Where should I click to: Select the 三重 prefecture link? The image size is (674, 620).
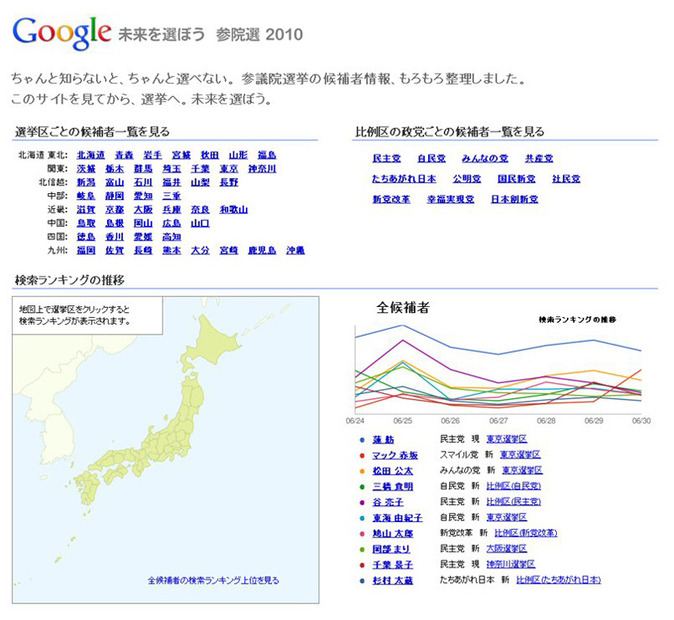(x=172, y=196)
